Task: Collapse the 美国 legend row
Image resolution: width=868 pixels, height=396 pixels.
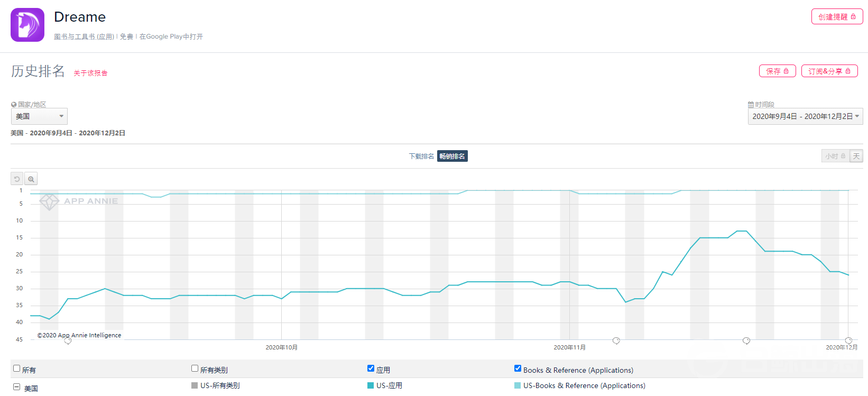Action: [16, 387]
